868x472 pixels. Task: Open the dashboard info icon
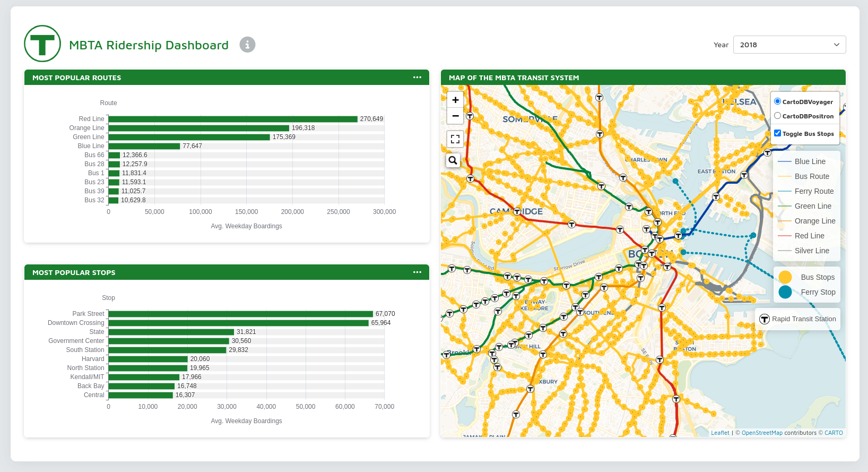(x=247, y=45)
